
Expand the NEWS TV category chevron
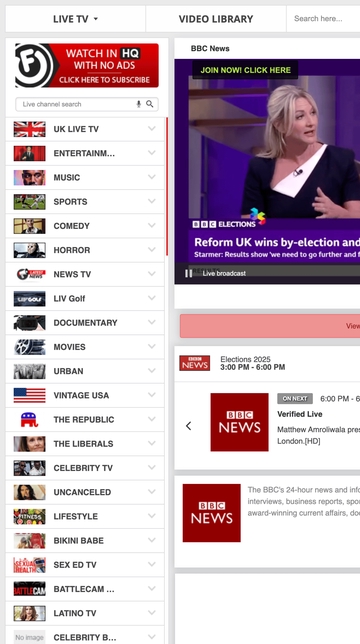click(x=152, y=274)
